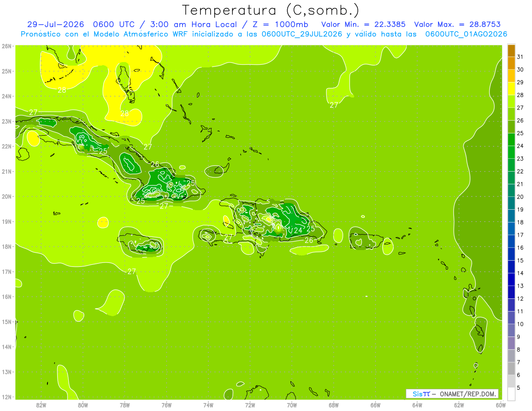
Task: Select validity stamp '0600UTC_01AGO2026'
Action: point(466,34)
